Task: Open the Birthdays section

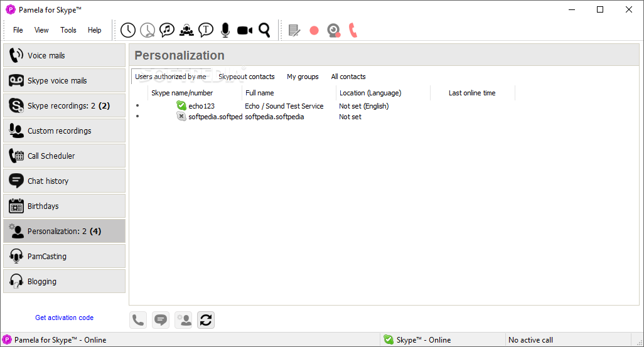Action: [65, 206]
